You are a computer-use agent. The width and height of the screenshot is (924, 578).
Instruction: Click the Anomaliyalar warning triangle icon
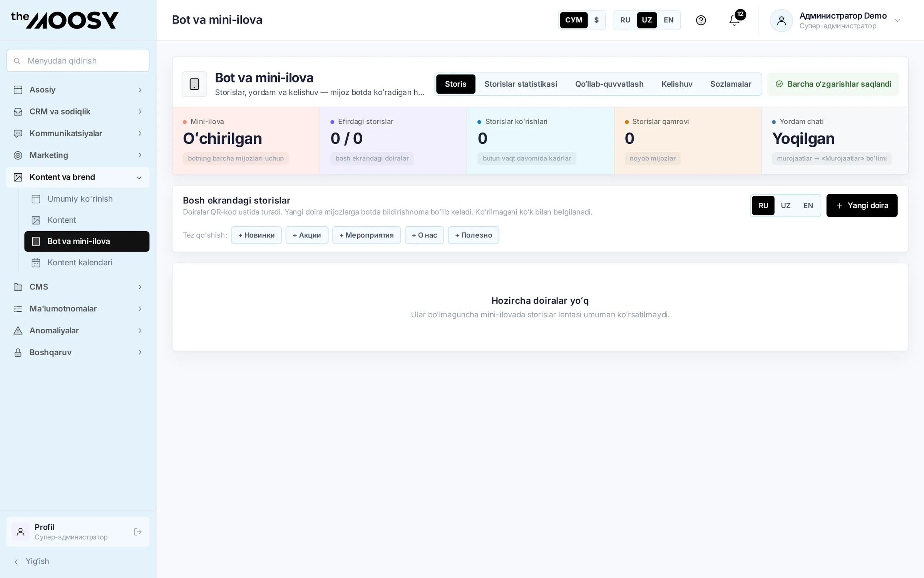coord(18,331)
